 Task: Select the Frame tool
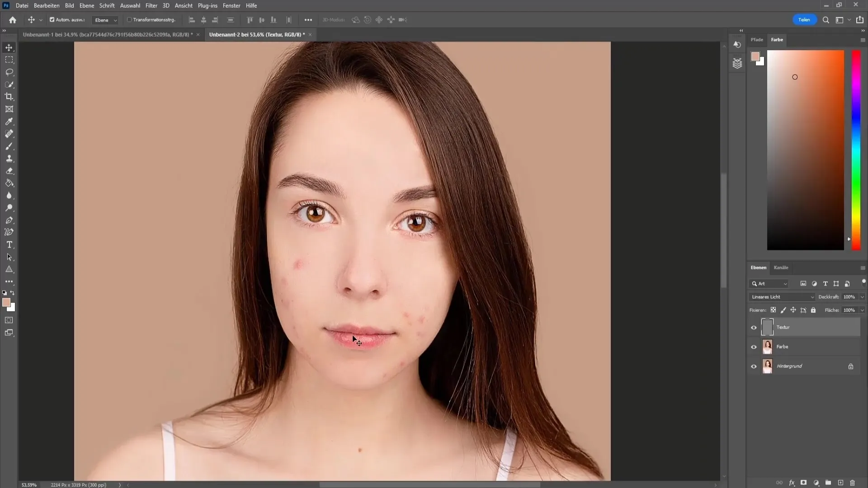coord(9,109)
